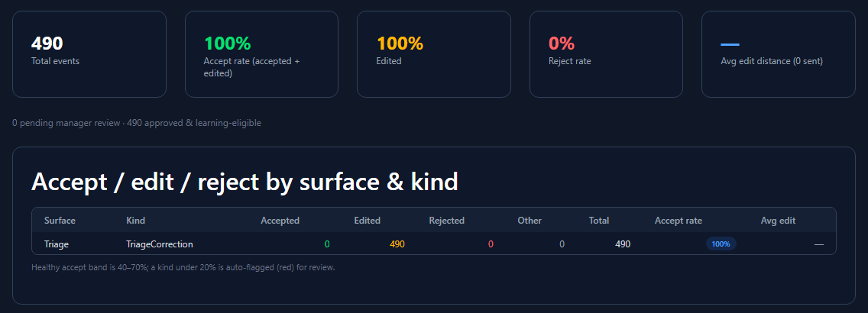868x313 pixels.
Task: Click the Accepted column header
Action: (280, 220)
